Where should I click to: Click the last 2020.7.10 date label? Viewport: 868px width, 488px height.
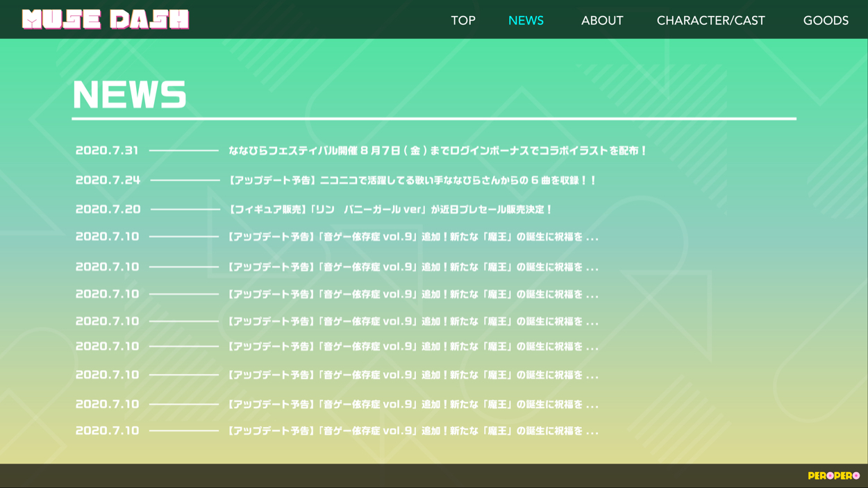[x=107, y=431]
